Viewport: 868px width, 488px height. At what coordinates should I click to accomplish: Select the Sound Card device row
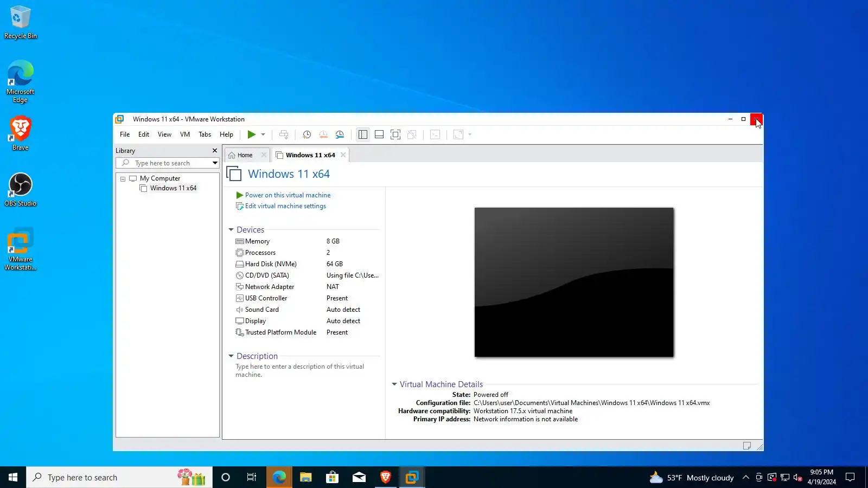[x=307, y=310]
